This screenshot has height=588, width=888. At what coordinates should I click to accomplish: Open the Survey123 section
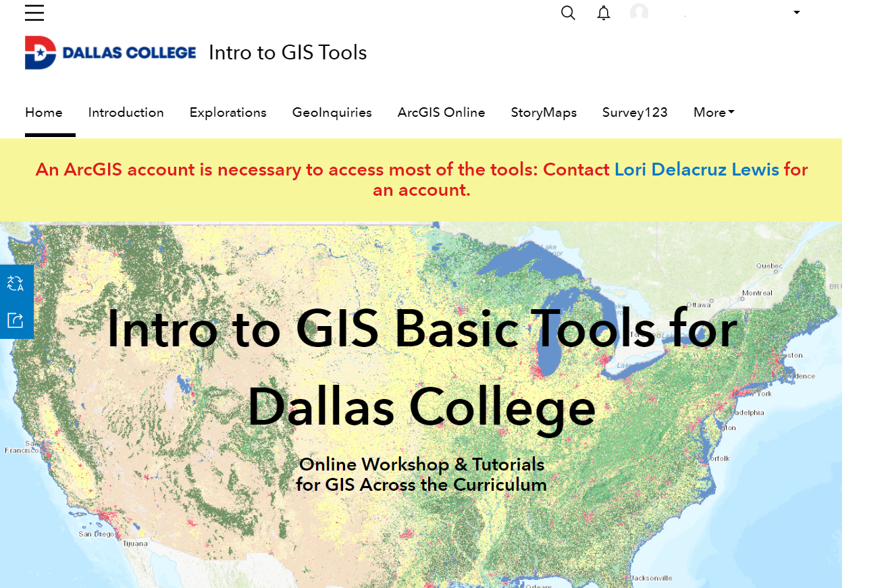point(634,113)
